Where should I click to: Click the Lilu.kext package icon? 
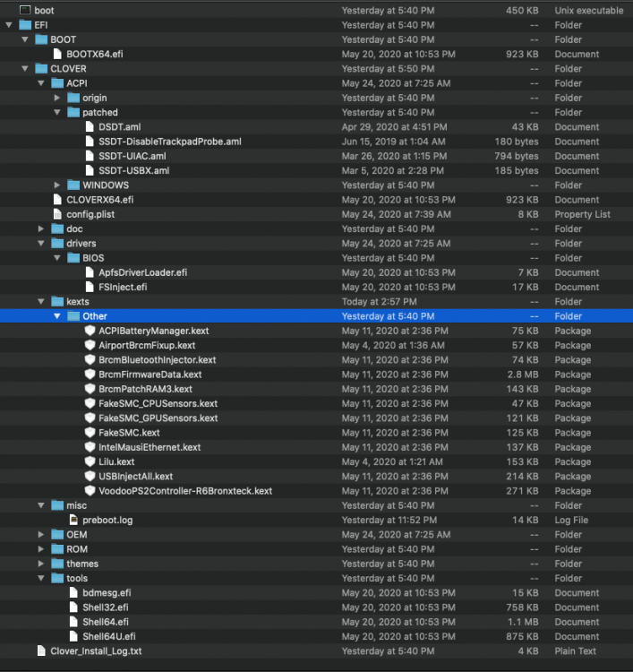(x=90, y=462)
